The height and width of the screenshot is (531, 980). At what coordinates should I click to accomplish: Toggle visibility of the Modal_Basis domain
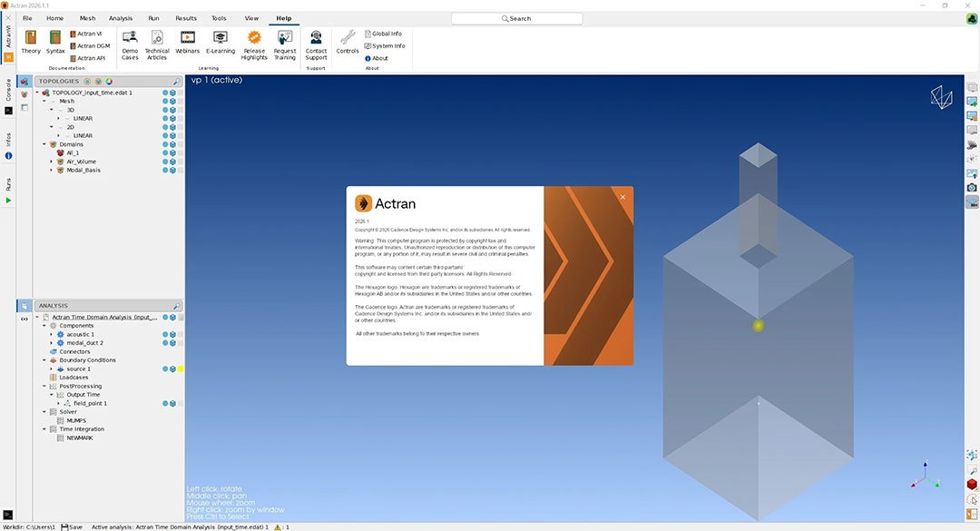pyautogui.click(x=166, y=170)
